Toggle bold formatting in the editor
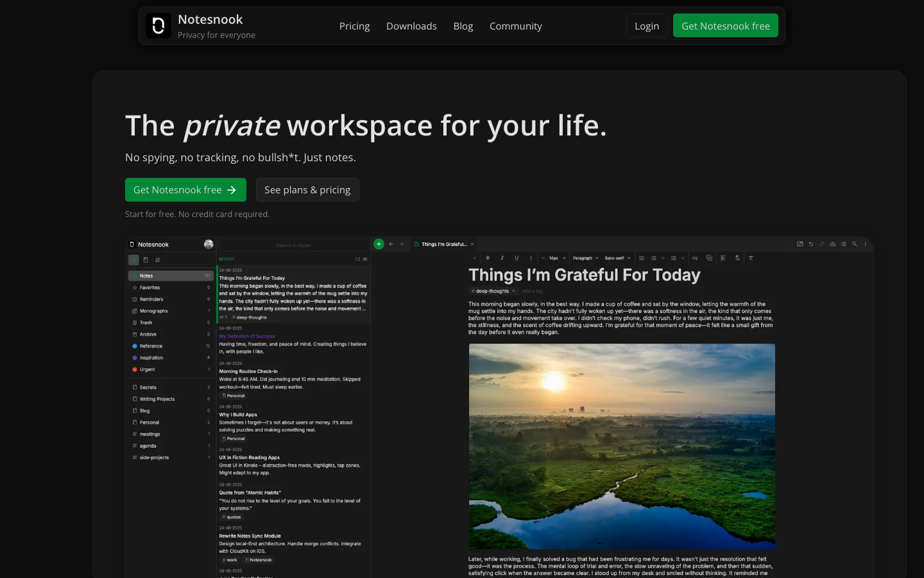This screenshot has width=924, height=578. [488, 258]
